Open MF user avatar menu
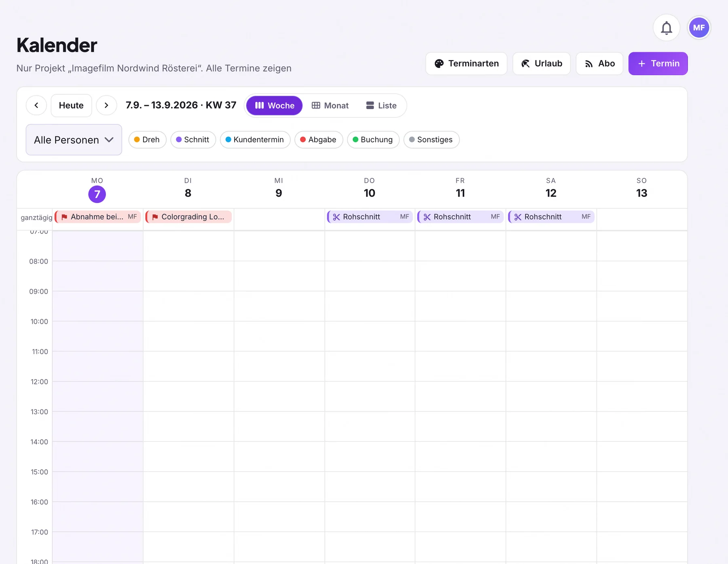 [699, 28]
